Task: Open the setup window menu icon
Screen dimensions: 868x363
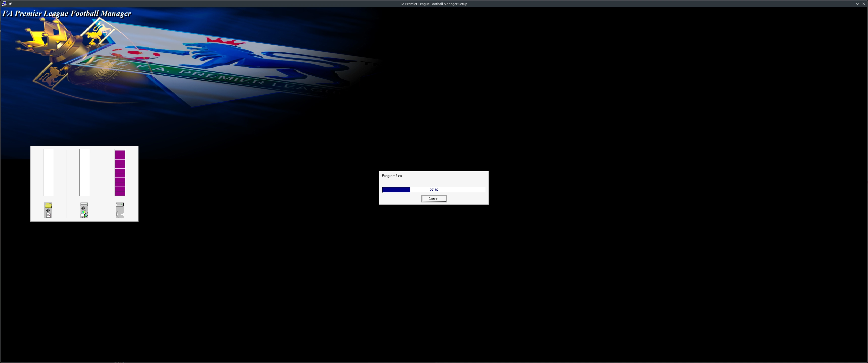Action: tap(4, 4)
